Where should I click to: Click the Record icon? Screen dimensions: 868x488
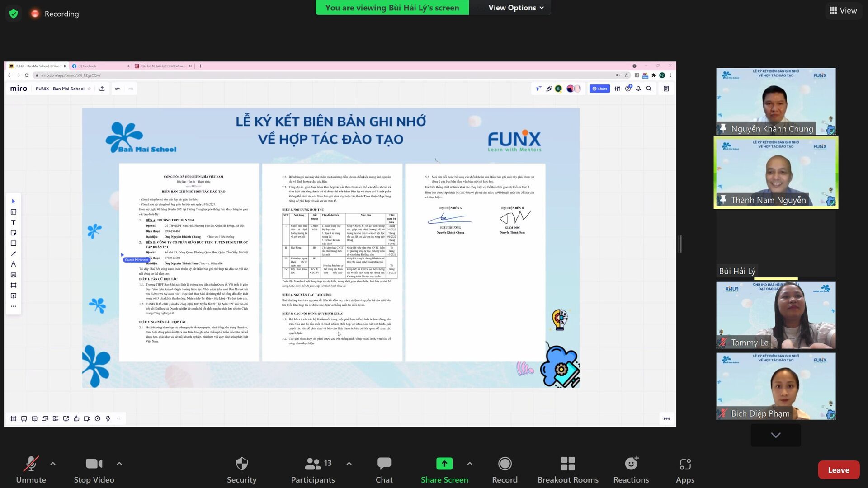[x=505, y=470]
